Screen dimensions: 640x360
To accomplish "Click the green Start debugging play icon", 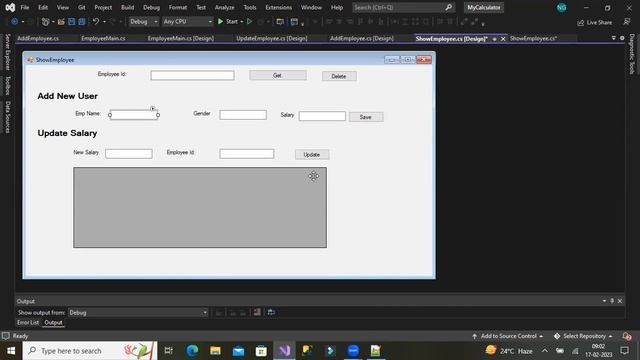I will coord(220,22).
